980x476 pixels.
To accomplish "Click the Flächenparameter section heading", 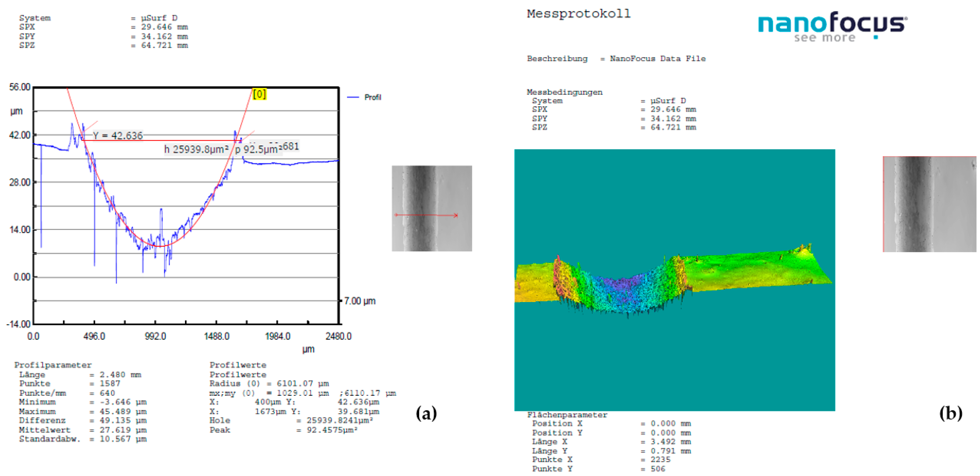I will (567, 415).
